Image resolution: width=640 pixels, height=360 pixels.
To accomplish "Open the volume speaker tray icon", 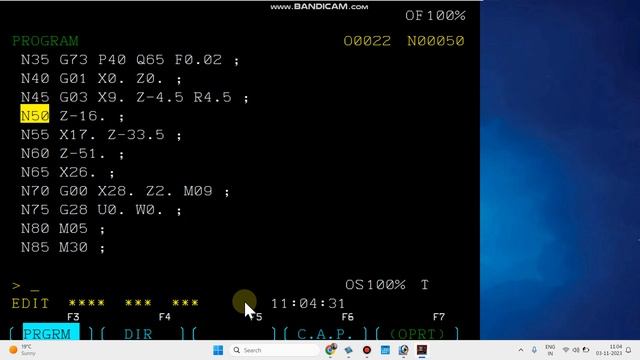I will (576, 350).
